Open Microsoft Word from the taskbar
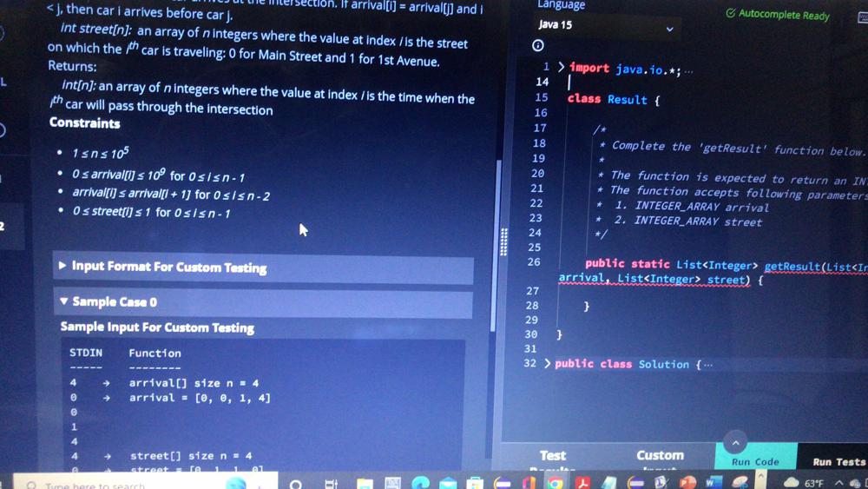This screenshot has height=489, width=868. (x=713, y=483)
